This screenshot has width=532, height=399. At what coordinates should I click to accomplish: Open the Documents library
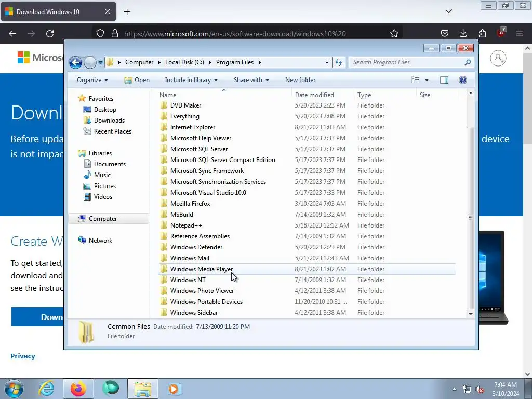[x=110, y=164]
